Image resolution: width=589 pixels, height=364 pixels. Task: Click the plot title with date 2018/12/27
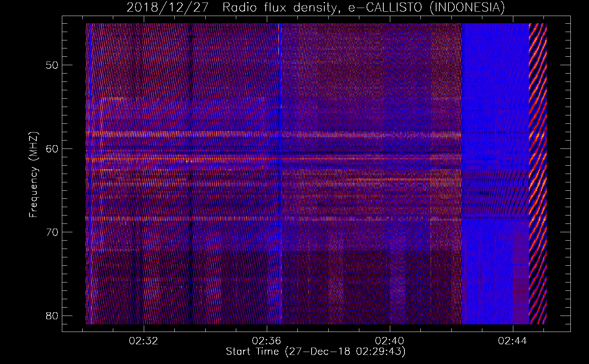point(316,7)
